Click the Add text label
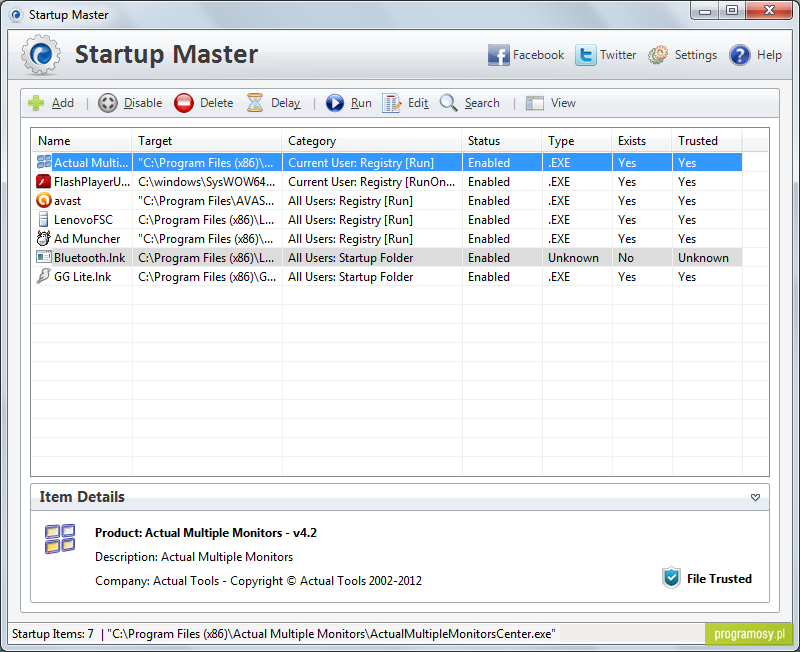Viewport: 800px width, 652px height. [63, 103]
